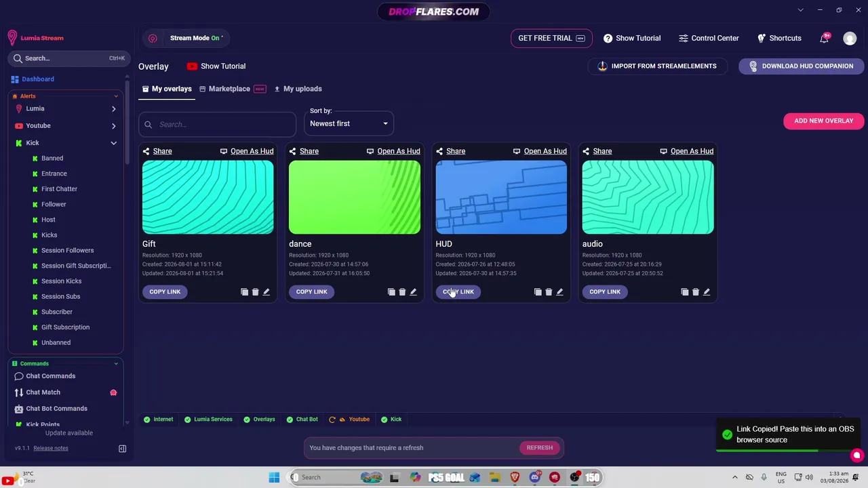Click Download HUD Companion
The height and width of the screenshot is (488, 868).
[x=801, y=66]
